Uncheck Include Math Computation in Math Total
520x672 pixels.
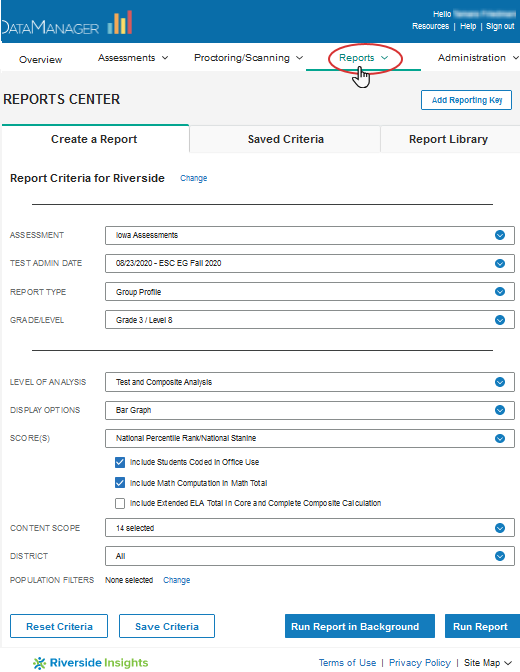pos(120,483)
